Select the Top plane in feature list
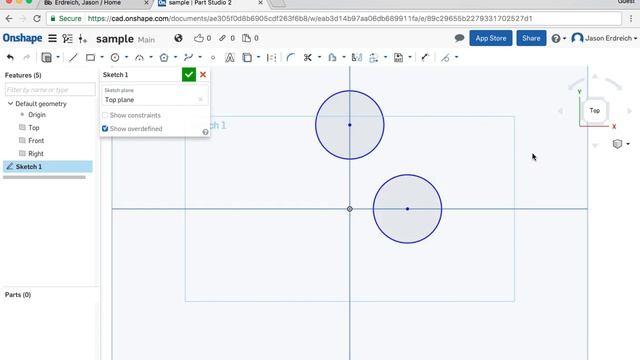The height and width of the screenshot is (360, 640). [33, 128]
